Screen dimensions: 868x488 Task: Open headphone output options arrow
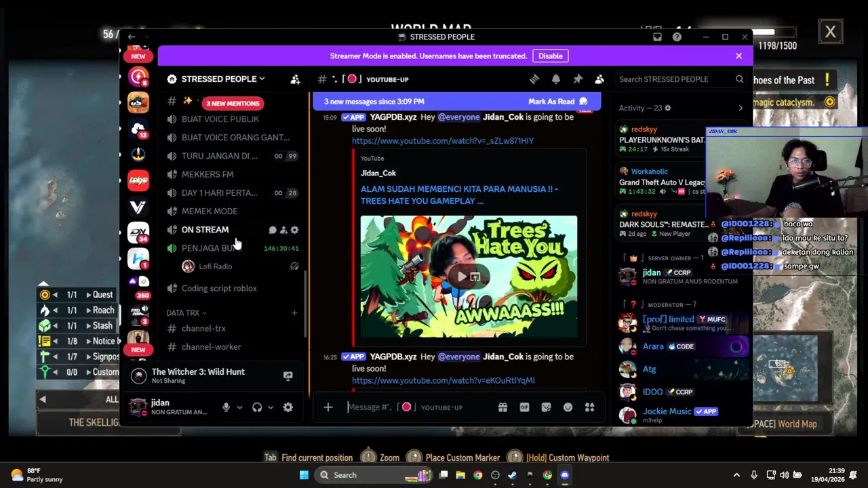tap(271, 407)
